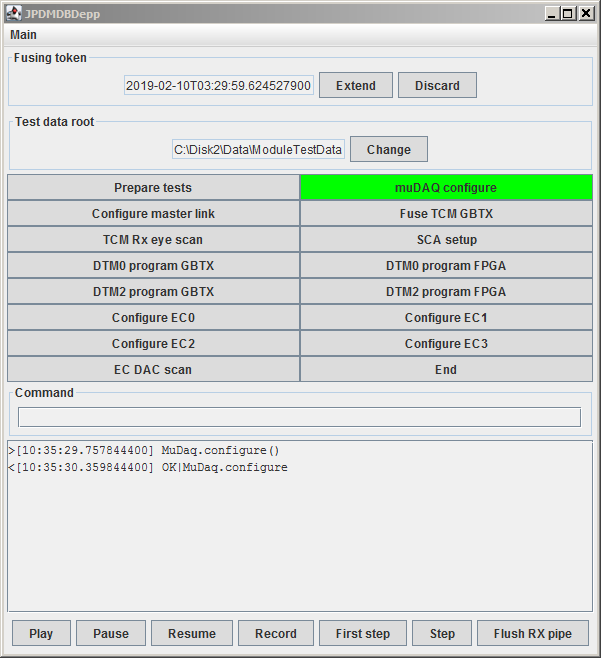Select Configure EC1
The width and height of the screenshot is (601, 658).
tap(446, 317)
